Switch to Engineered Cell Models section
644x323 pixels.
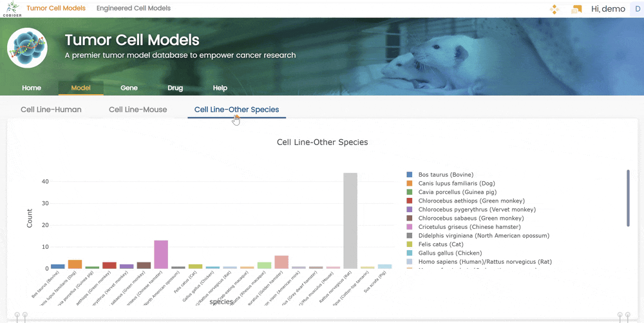point(133,8)
